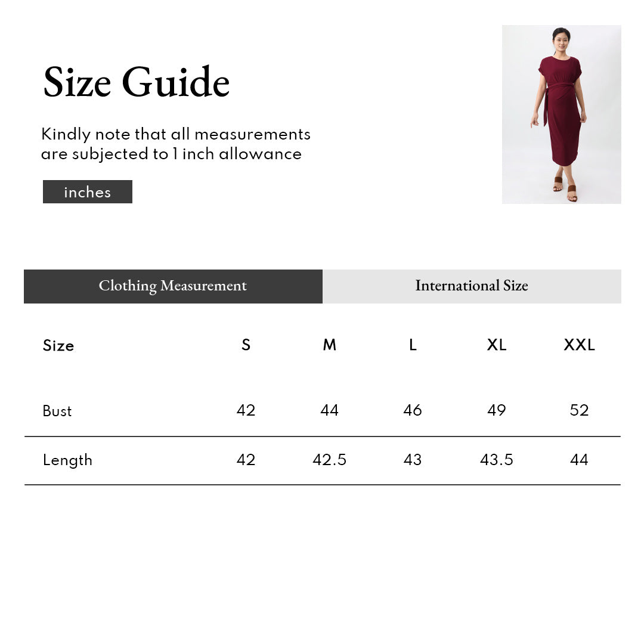Select Bust value 46 for size L

coord(413,410)
